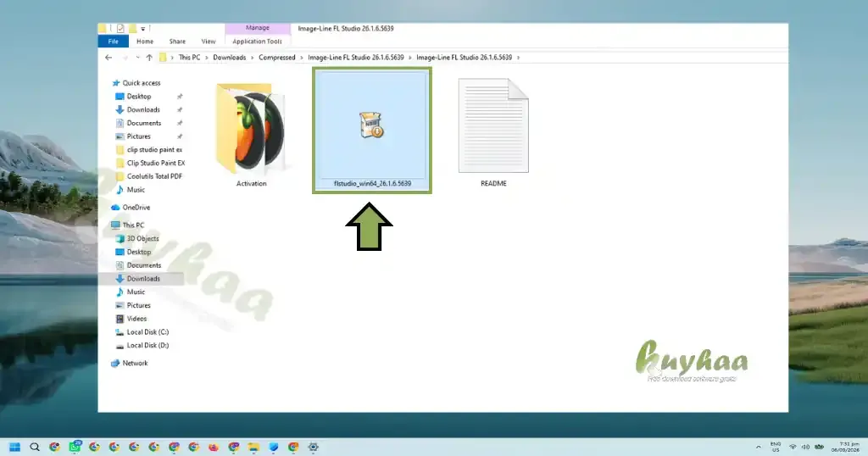
Task: Open the Windows Start menu
Action: 15,448
